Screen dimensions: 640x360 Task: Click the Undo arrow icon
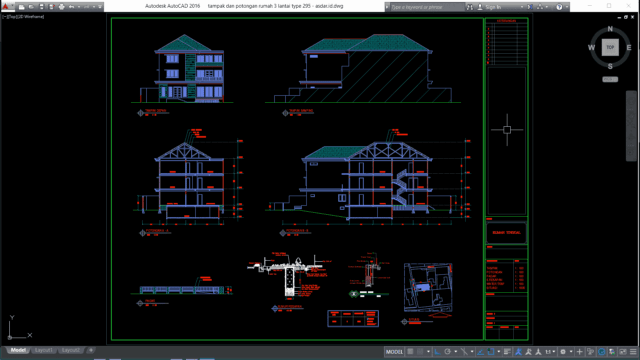pos(71,7)
